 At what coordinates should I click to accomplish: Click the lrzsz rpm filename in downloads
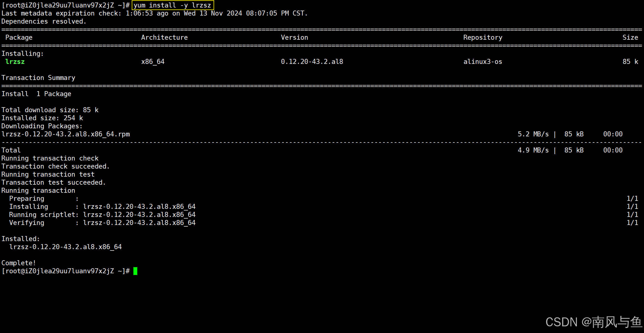click(x=65, y=134)
